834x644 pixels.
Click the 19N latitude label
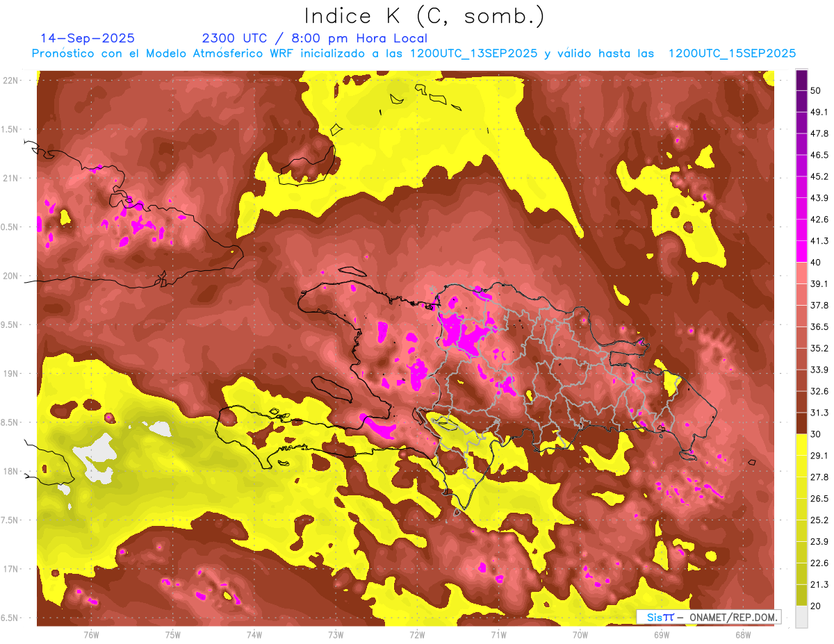coord(12,373)
